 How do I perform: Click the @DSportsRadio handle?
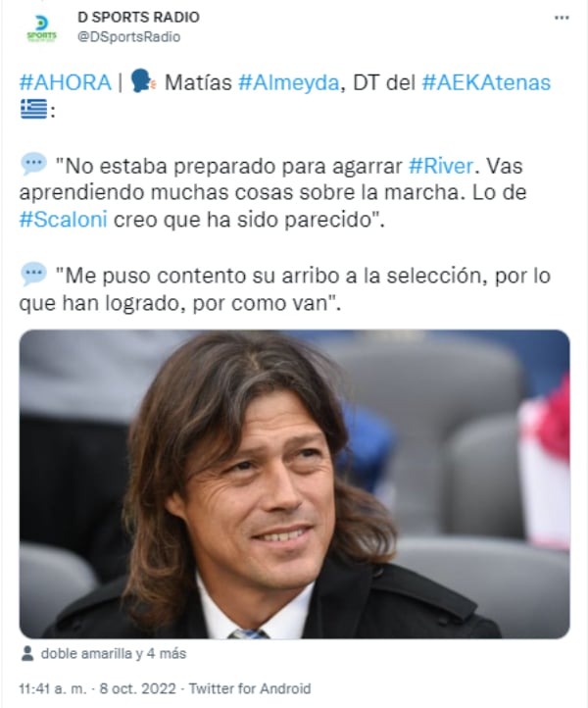click(129, 36)
